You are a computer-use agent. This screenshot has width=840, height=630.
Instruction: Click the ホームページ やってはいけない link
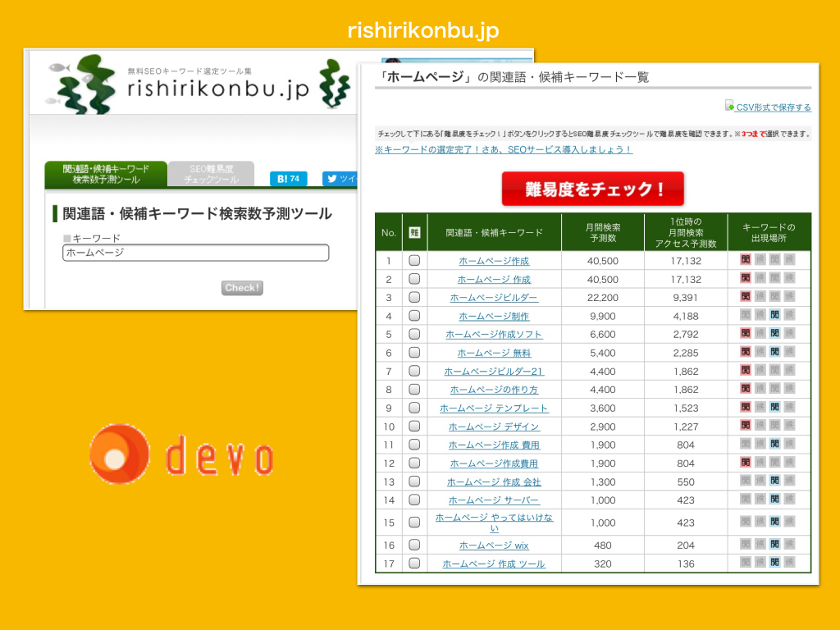point(494,523)
